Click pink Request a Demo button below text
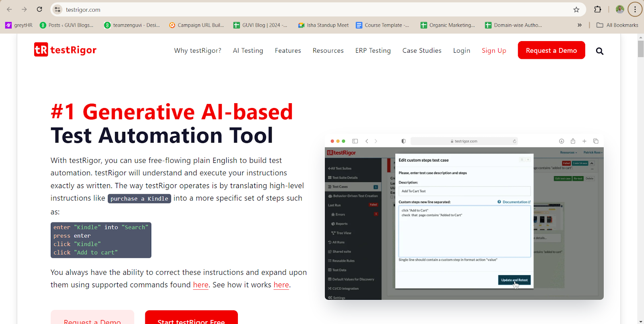The height and width of the screenshot is (324, 644). coord(92,318)
